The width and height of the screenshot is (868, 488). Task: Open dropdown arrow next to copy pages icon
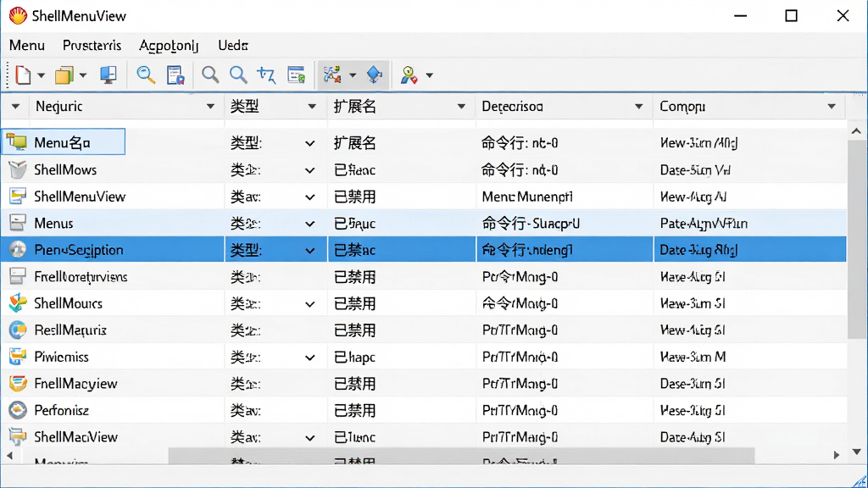click(x=83, y=75)
